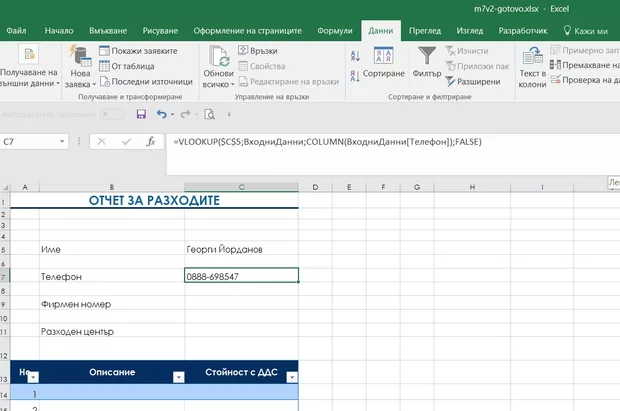
Task: Click the Insert Function fx icon
Action: (150, 142)
